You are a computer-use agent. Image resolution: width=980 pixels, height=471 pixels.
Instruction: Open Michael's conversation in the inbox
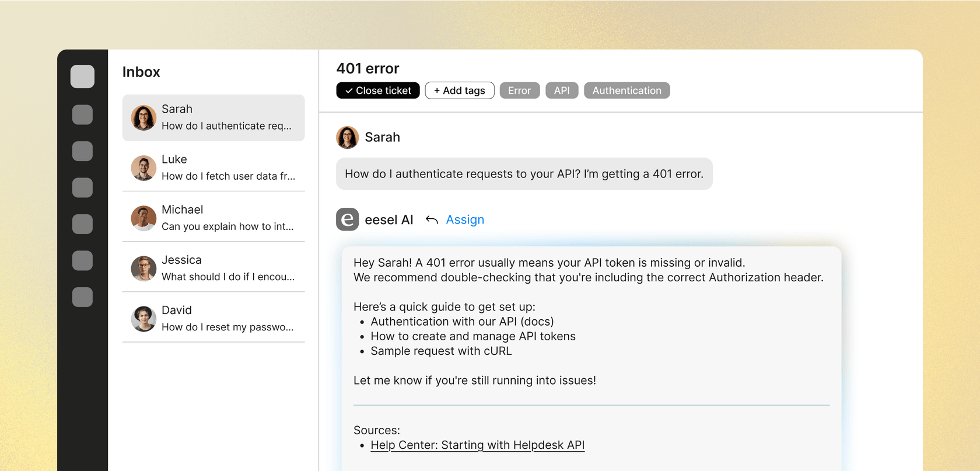[228, 218]
